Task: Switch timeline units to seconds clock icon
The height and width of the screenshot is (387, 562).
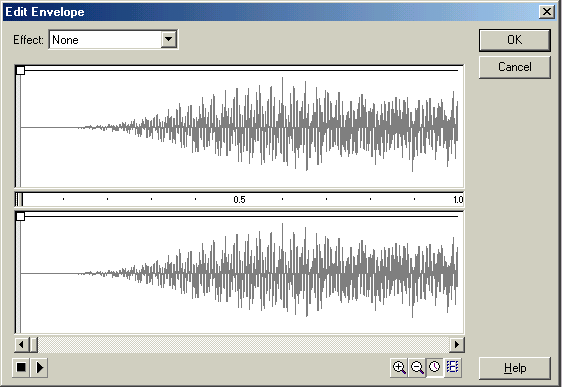Action: 435,367
